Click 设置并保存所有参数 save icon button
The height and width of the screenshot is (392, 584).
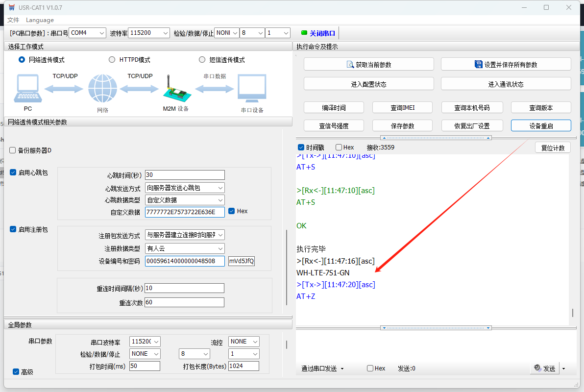(x=506, y=64)
